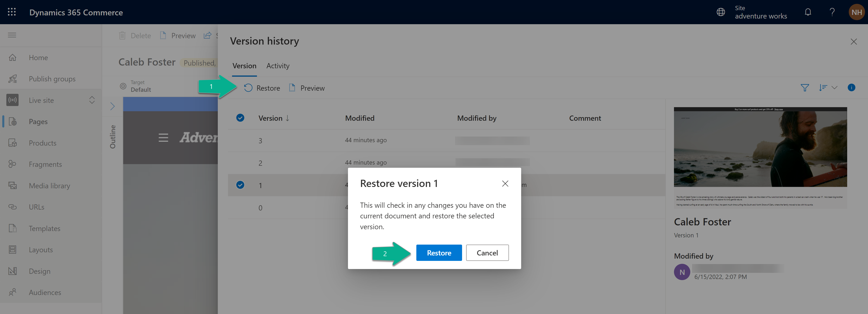The width and height of the screenshot is (868, 314).
Task: Click the Preview icon in toolbar
Action: (292, 87)
